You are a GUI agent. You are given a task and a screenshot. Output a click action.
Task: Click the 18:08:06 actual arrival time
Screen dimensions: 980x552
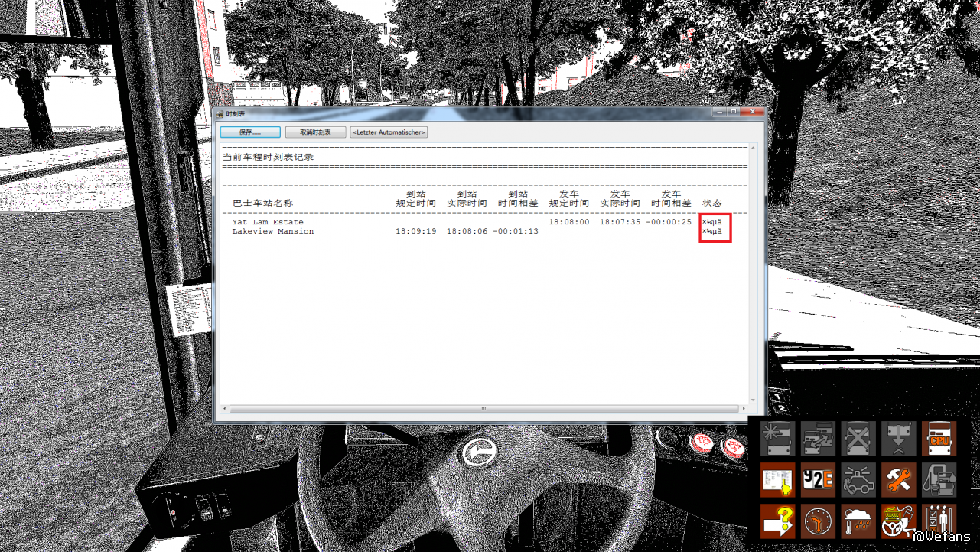click(x=467, y=231)
